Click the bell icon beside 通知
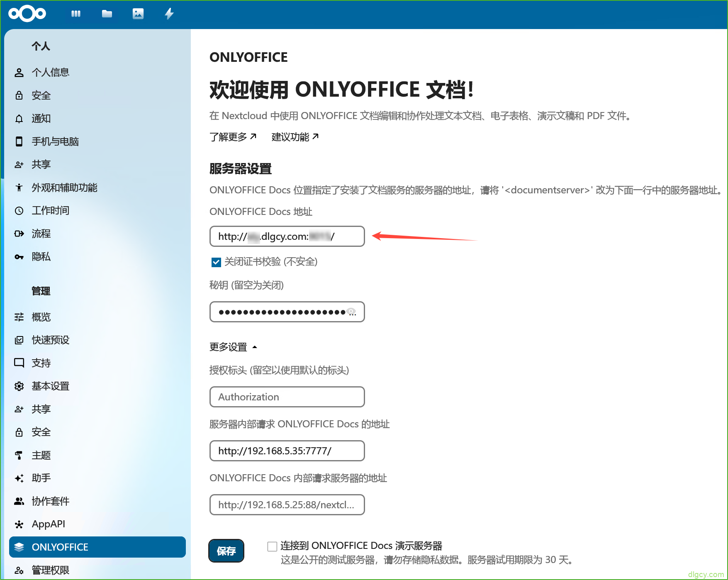 [x=19, y=119]
